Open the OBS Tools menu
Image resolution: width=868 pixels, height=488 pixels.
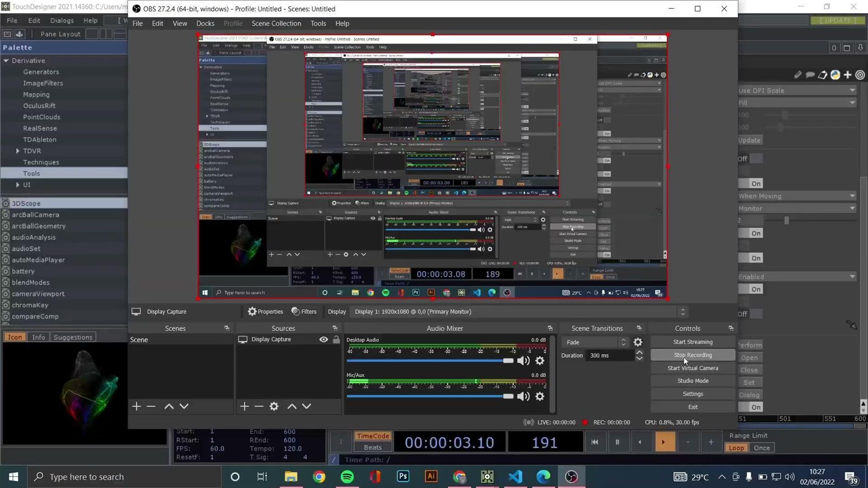point(318,23)
